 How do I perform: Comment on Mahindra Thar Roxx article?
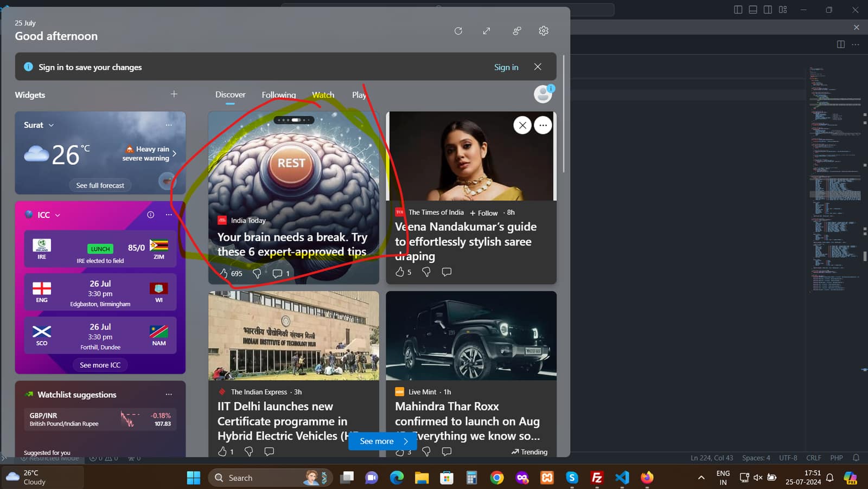coord(446,451)
